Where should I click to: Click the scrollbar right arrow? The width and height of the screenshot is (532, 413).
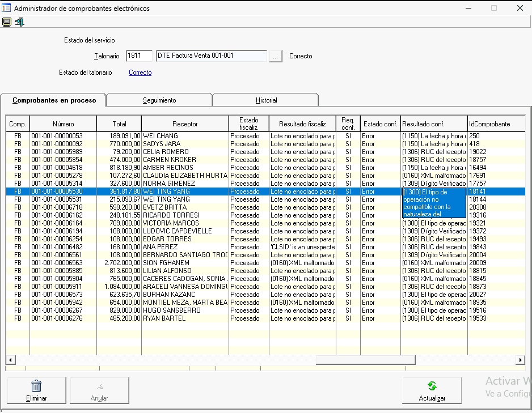pos(520,360)
